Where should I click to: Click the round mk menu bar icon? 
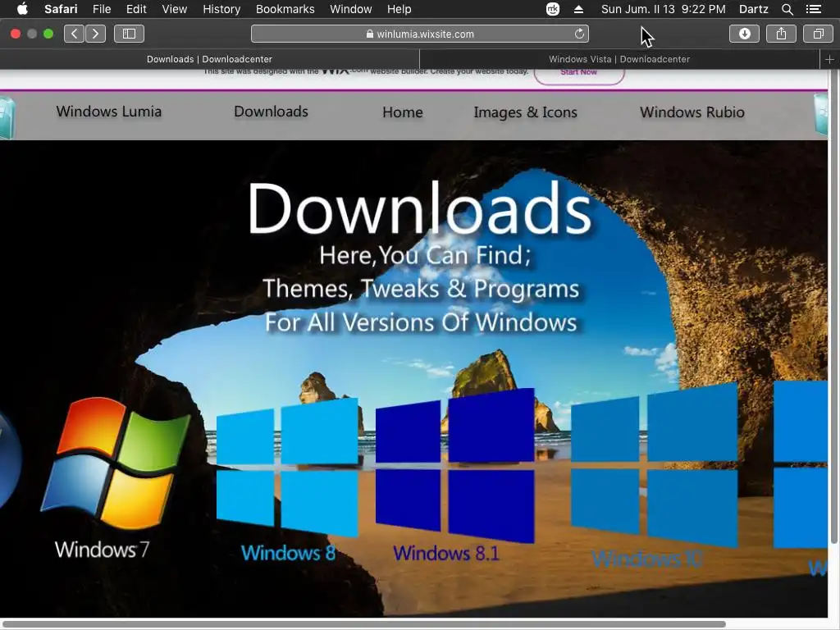tap(553, 9)
